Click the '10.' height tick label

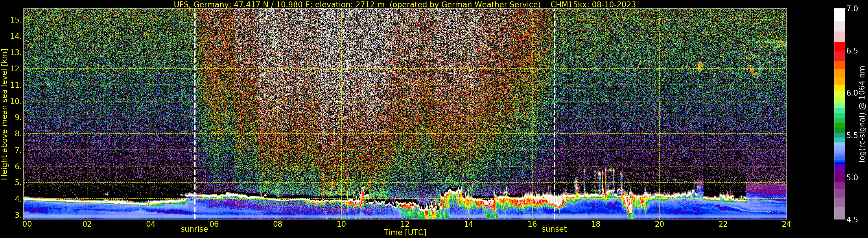point(16,101)
